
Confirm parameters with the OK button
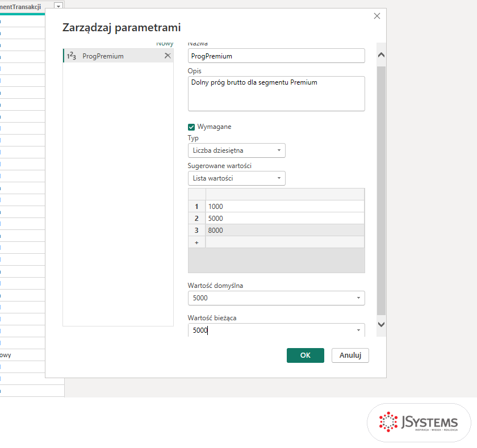pyautogui.click(x=306, y=355)
